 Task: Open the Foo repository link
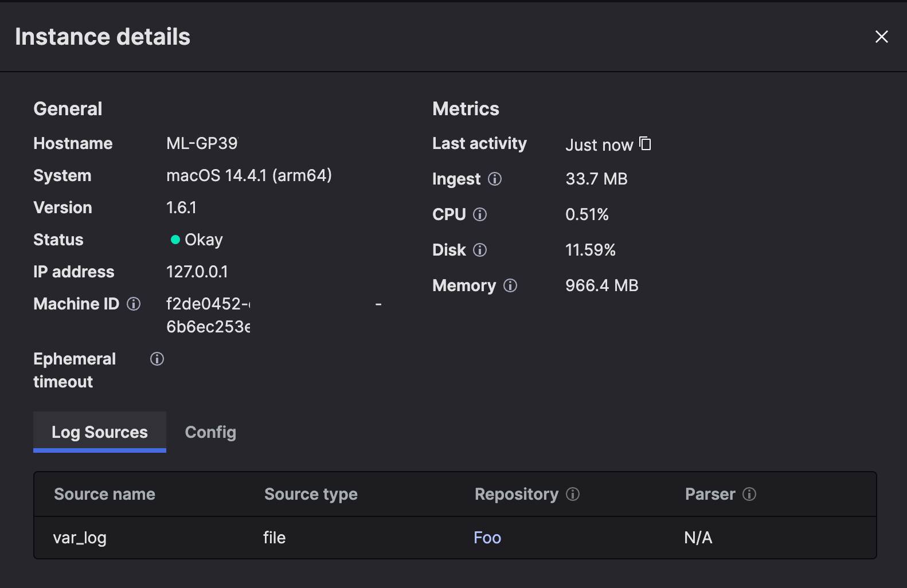tap(487, 538)
